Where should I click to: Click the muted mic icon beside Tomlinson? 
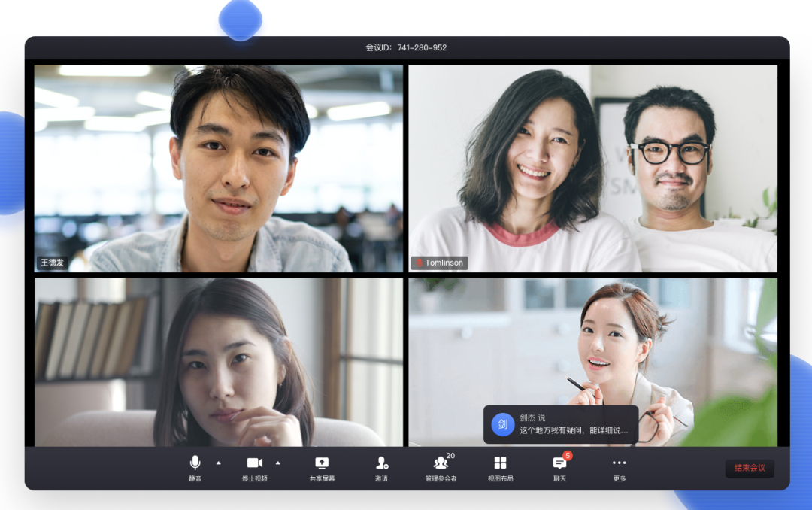(x=420, y=263)
